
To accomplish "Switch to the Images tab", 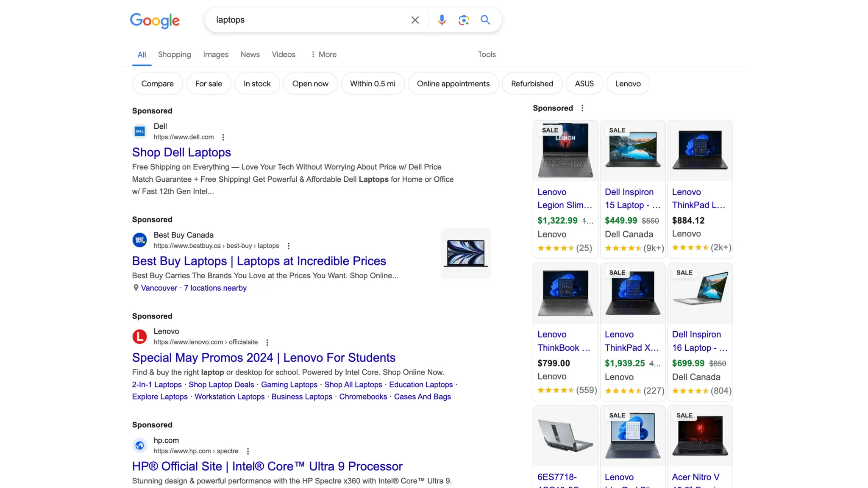I will (215, 55).
